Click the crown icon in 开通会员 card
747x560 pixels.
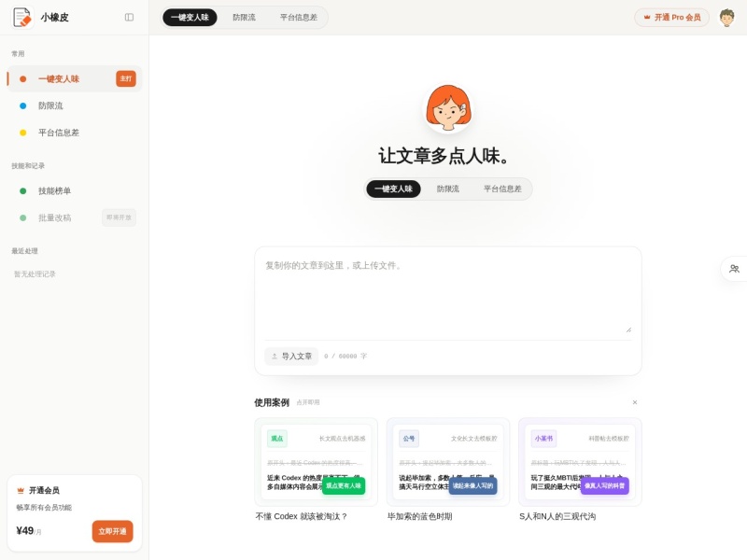click(21, 490)
